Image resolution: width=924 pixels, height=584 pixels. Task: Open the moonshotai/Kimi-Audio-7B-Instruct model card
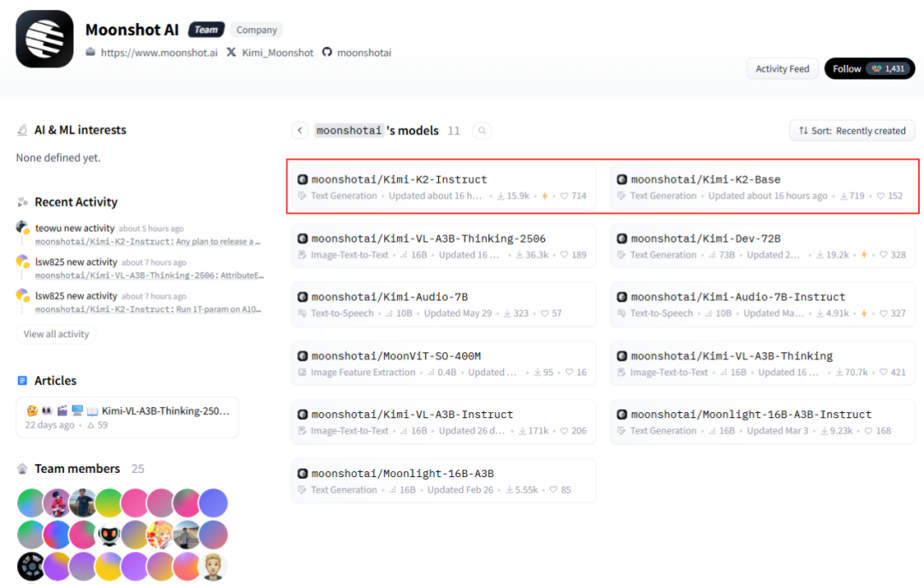762,304
